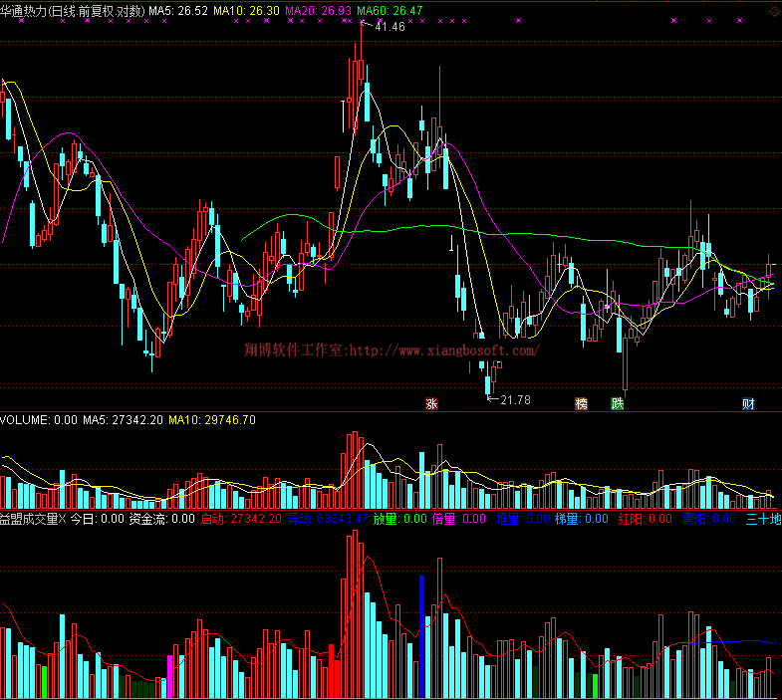Click the cyan 三十地 label at row end
The height and width of the screenshot is (700, 782).
pos(763,519)
